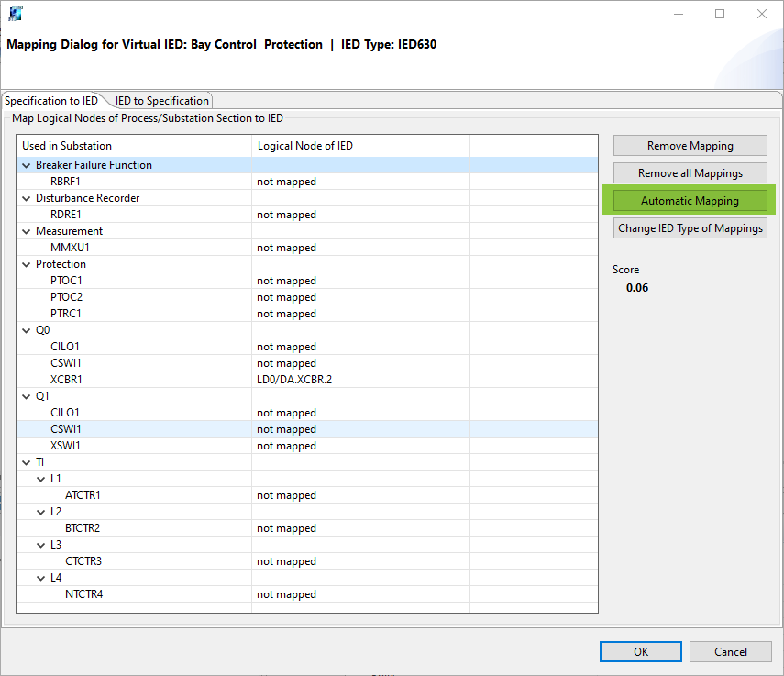Image resolution: width=784 pixels, height=676 pixels.
Task: Collapse the L2 sub-node
Action: pyautogui.click(x=41, y=513)
